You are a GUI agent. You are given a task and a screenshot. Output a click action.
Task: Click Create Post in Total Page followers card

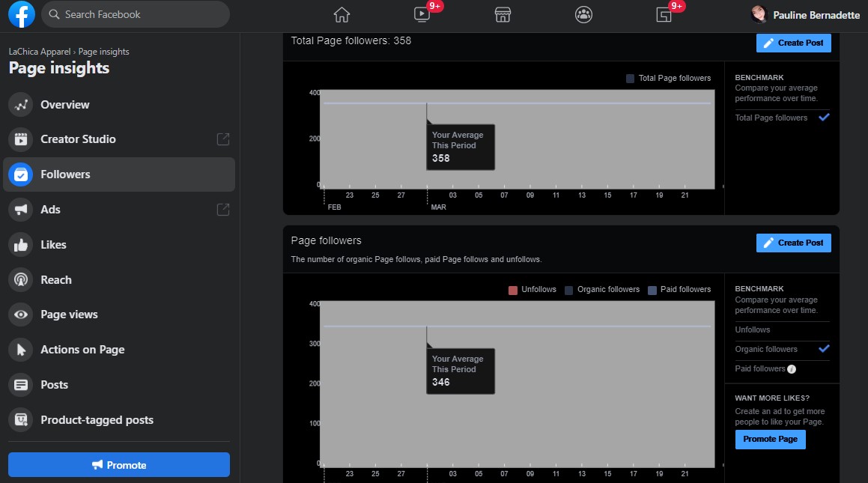pyautogui.click(x=793, y=43)
